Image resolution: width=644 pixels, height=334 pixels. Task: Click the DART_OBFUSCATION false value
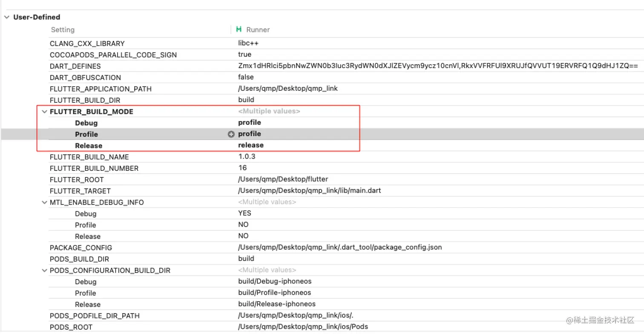pos(246,77)
